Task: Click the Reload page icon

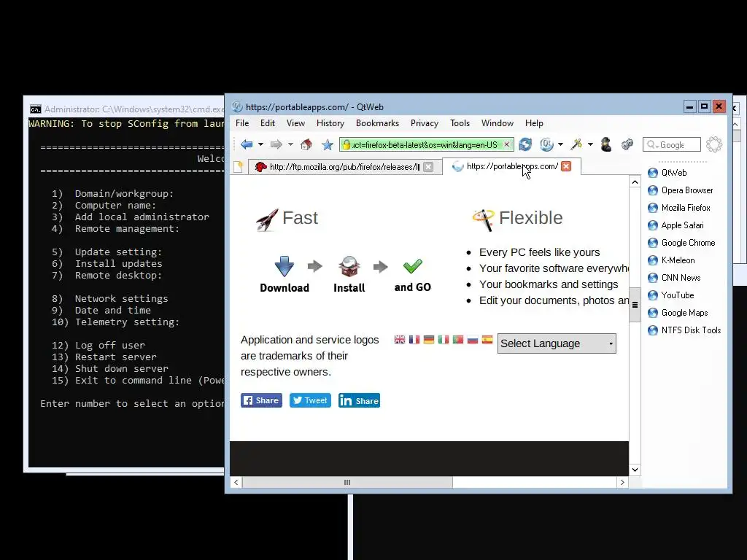Action: [525, 144]
